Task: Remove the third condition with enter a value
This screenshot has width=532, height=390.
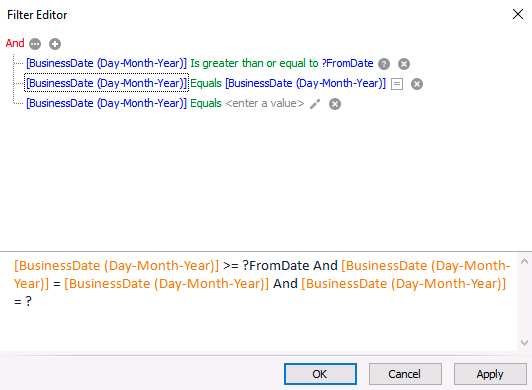Action: [x=335, y=104]
